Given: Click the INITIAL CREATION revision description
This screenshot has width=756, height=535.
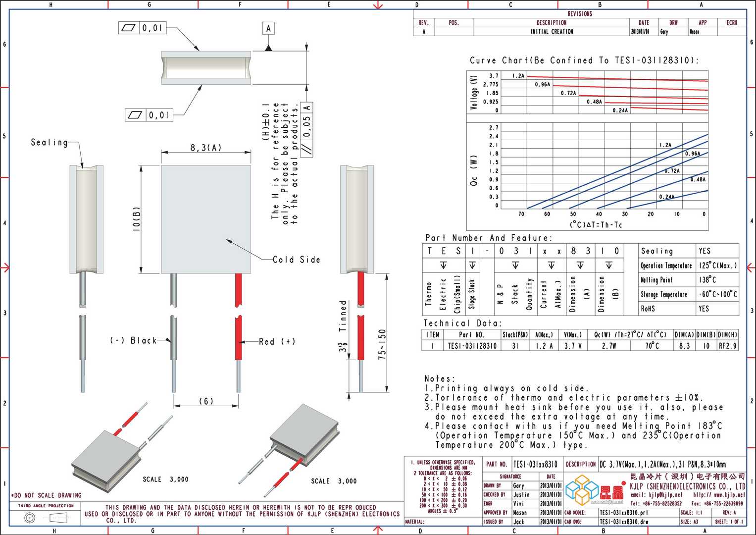Looking at the screenshot, I should (552, 31).
